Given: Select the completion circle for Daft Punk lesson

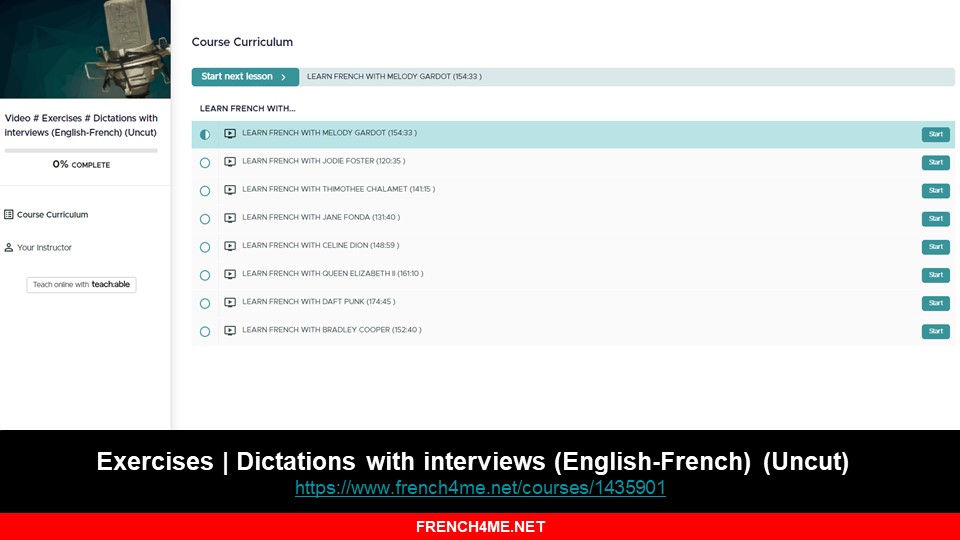Looking at the screenshot, I should coord(205,303).
